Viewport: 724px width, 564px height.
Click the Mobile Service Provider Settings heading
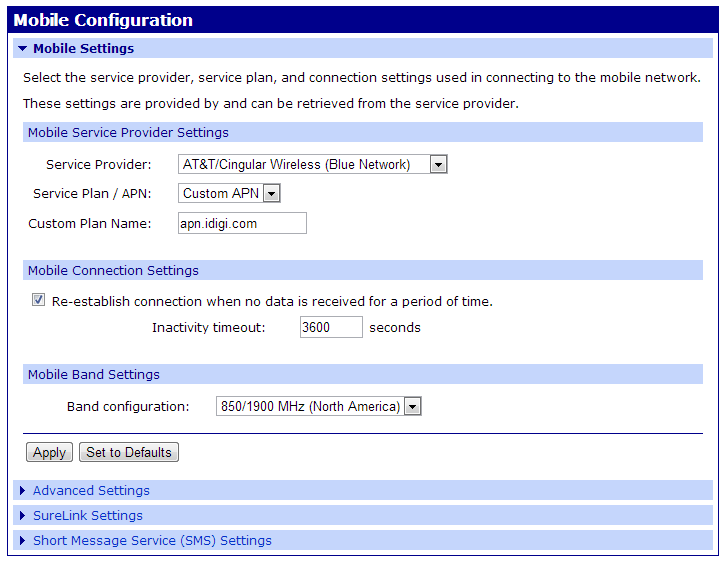128,132
